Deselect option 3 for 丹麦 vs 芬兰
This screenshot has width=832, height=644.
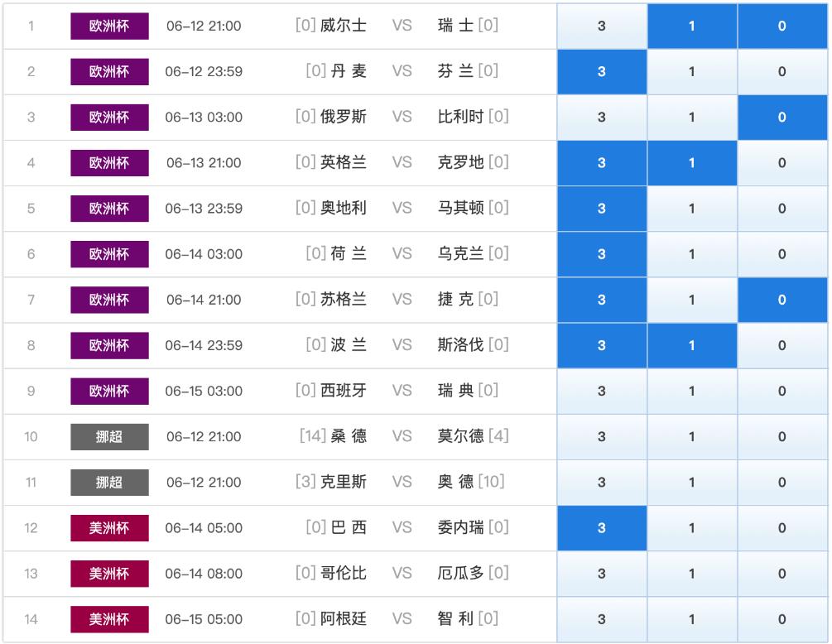[x=601, y=71]
